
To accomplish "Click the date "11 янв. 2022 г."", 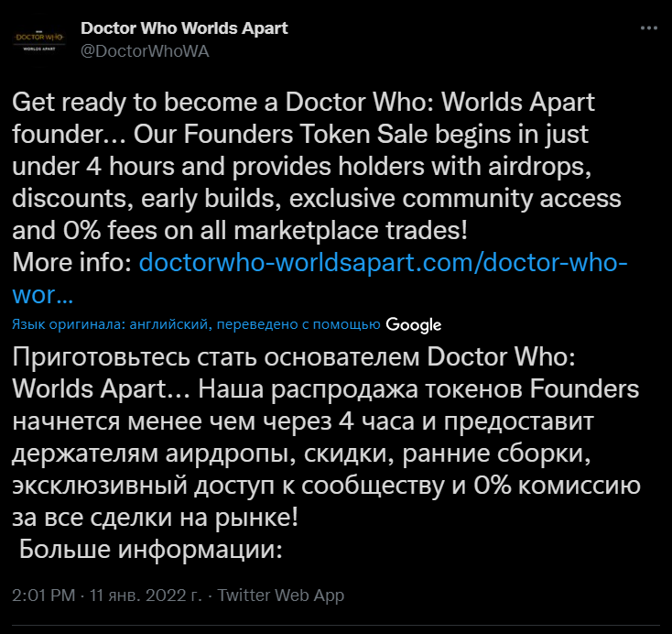I will point(146,596).
